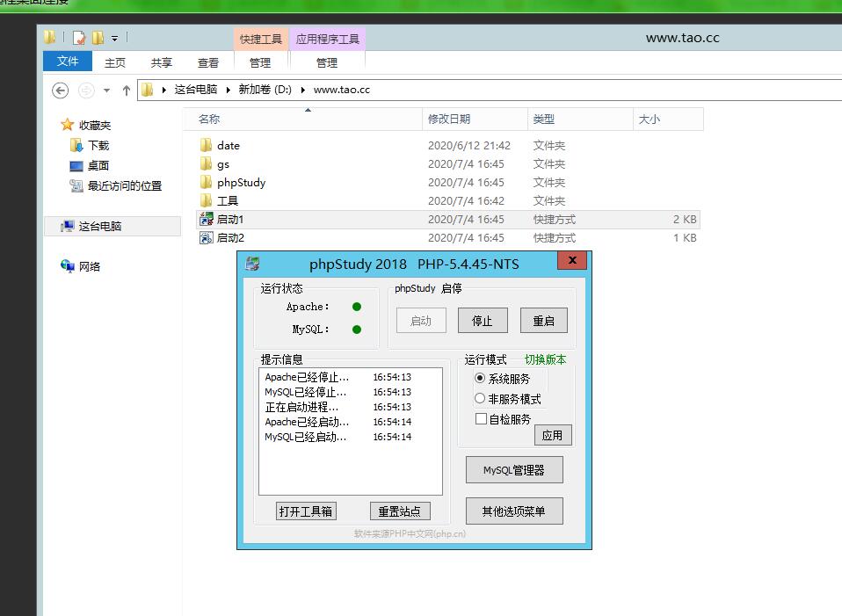Click the phpStudy title bar icon
The height and width of the screenshot is (616, 842).
[x=253, y=264]
